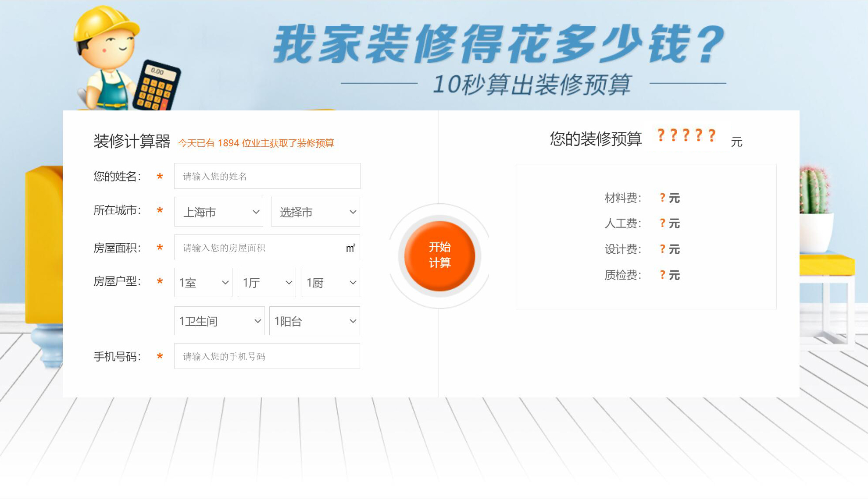Click the phone number input field
This screenshot has height=500, width=868.
click(x=267, y=356)
